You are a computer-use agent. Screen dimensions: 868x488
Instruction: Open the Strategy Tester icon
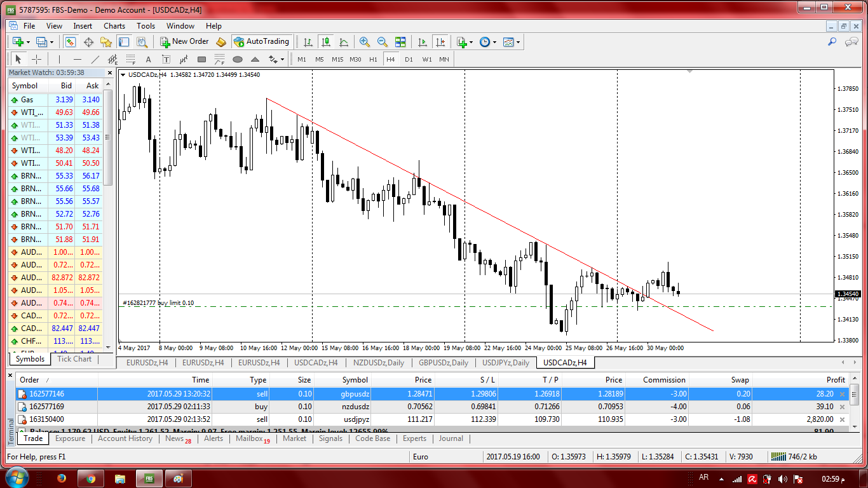[142, 42]
